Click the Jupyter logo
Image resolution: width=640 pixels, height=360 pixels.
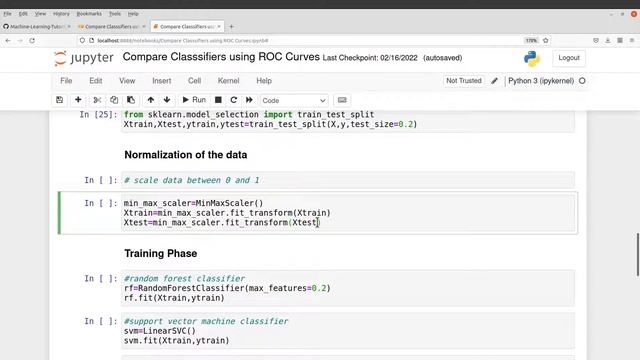pyautogui.click(x=84, y=58)
